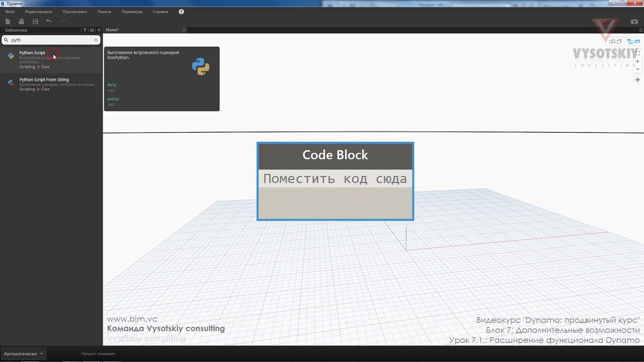Click the Python Script node icon

[x=11, y=56]
